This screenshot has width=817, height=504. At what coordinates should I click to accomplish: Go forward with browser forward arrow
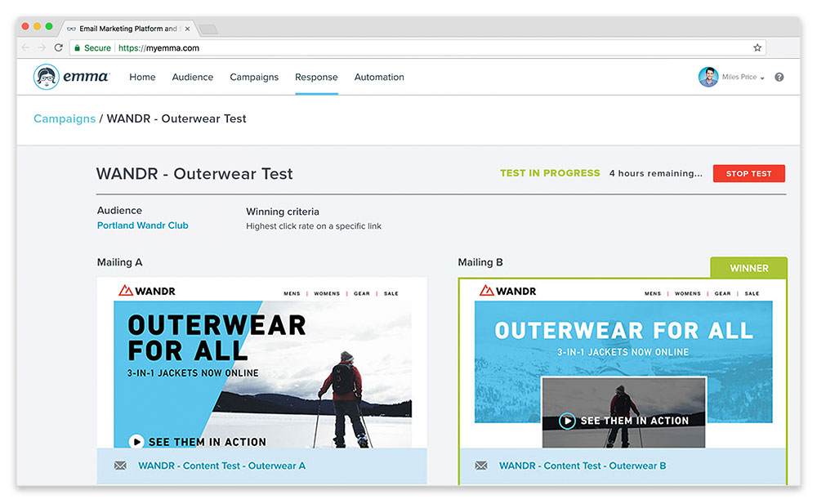click(x=42, y=48)
